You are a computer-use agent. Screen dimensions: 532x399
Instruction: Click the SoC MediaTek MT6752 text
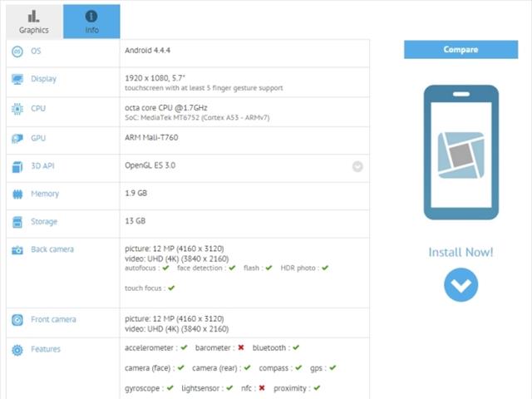[197, 117]
